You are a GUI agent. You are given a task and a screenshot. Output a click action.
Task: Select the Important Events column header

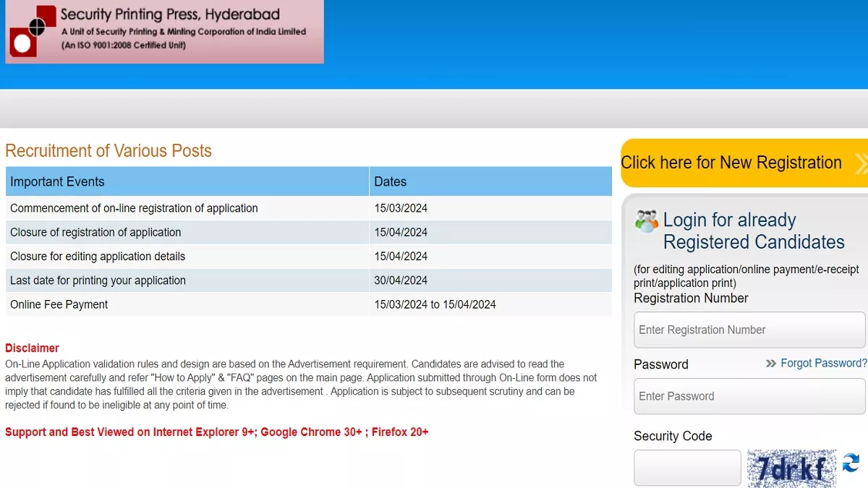57,181
